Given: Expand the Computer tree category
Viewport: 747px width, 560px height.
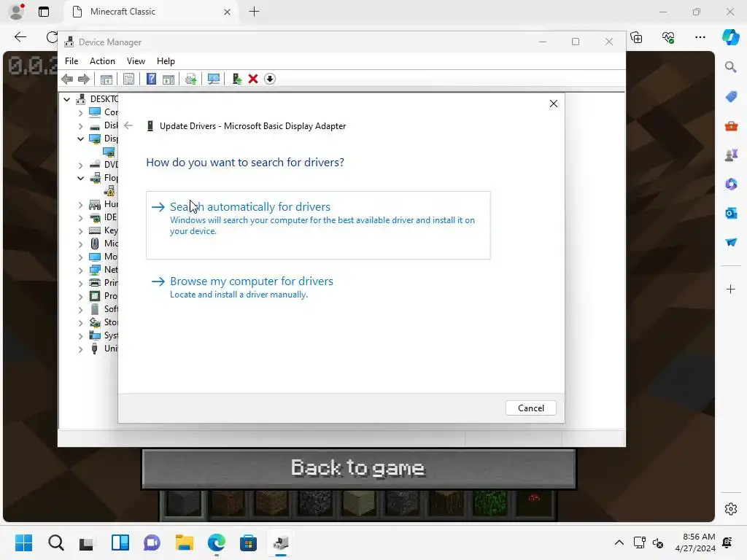Looking at the screenshot, I should tap(80, 112).
